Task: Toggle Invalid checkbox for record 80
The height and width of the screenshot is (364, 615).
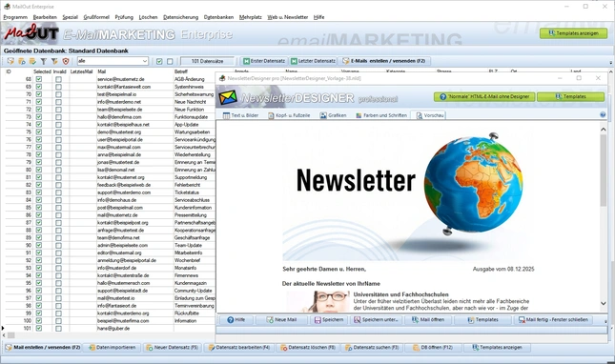Action: pos(58,170)
